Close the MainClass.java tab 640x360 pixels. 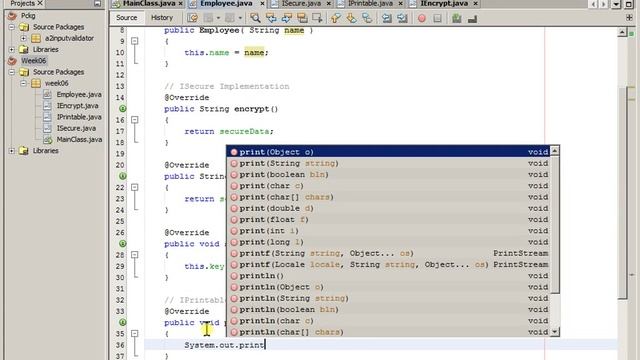pyautogui.click(x=180, y=3)
